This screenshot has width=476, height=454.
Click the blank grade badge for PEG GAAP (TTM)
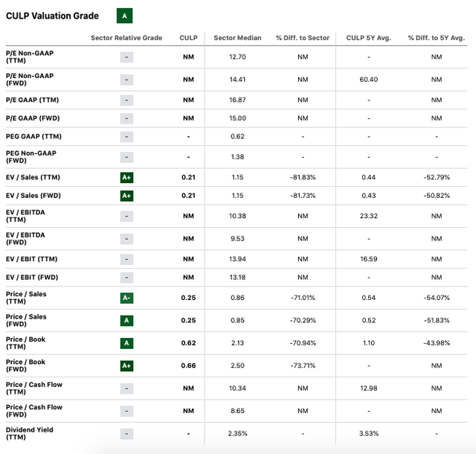click(126, 137)
